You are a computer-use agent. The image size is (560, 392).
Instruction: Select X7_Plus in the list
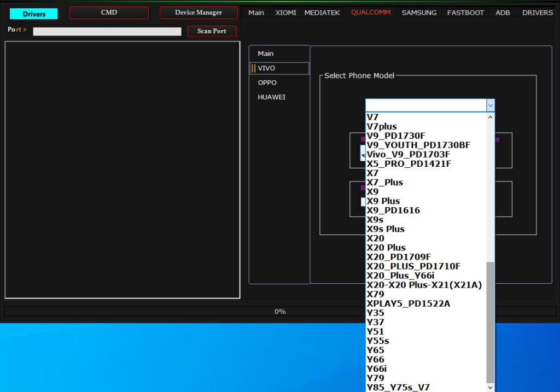(426, 182)
